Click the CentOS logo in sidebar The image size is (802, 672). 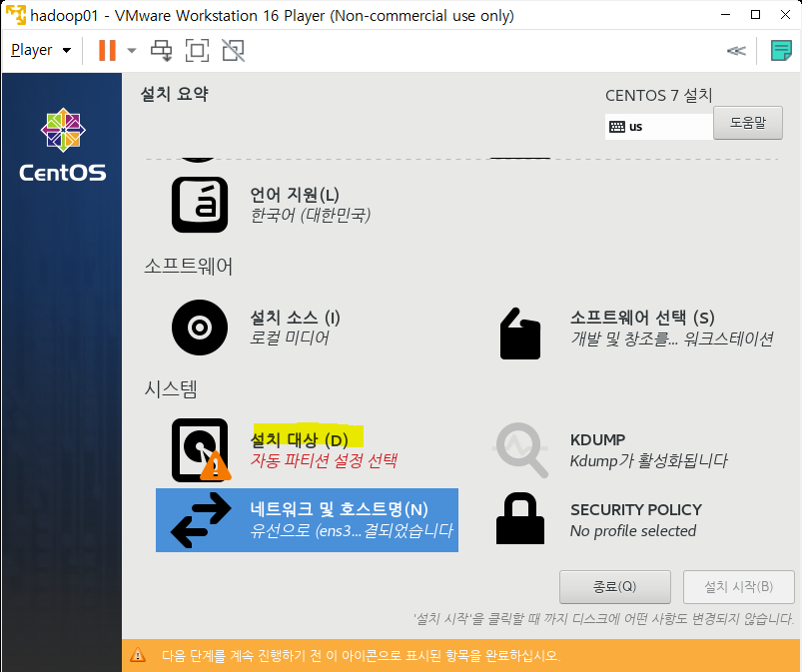point(63,145)
